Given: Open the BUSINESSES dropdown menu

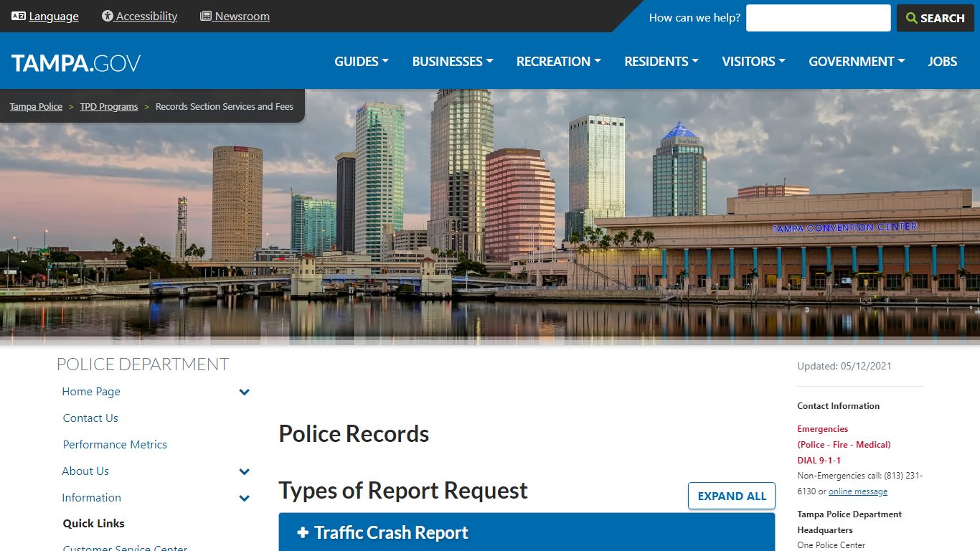Looking at the screenshot, I should point(453,62).
